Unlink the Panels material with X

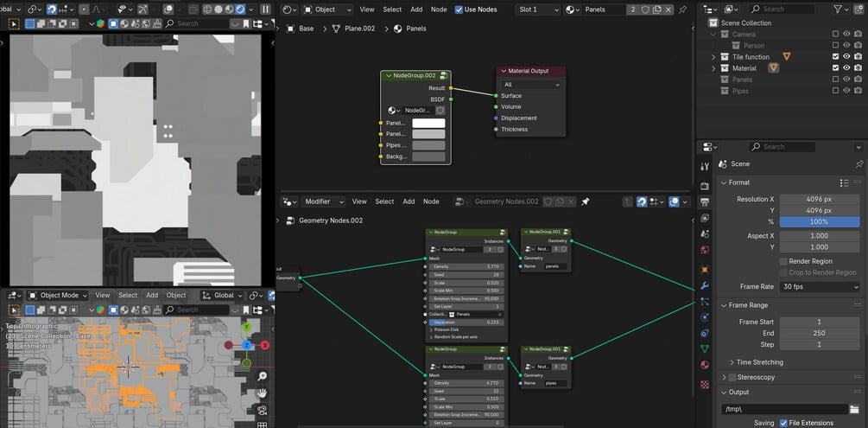click(668, 10)
